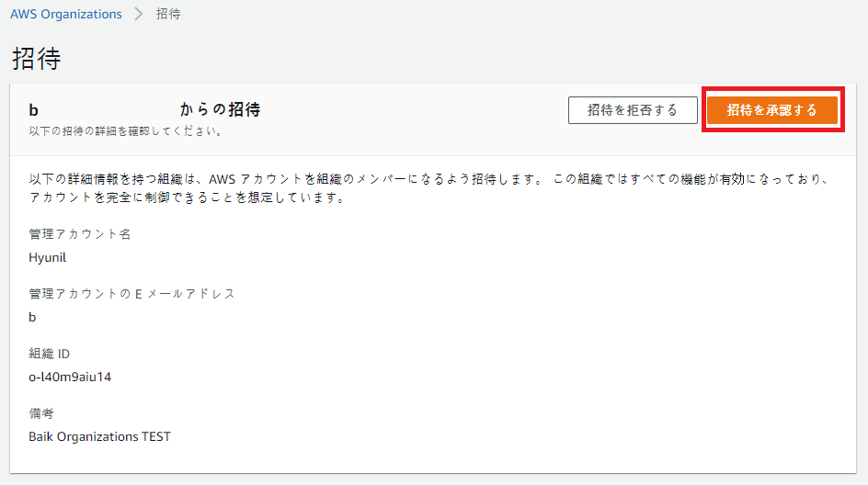The image size is (868, 485).
Task: Accept invitation with 招待を承認する button
Action: pos(771,110)
